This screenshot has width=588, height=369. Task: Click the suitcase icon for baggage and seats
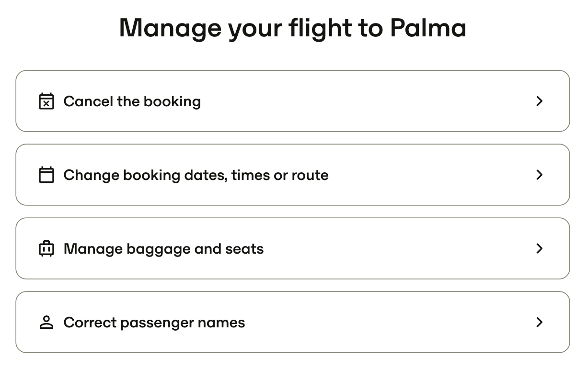[x=46, y=248]
